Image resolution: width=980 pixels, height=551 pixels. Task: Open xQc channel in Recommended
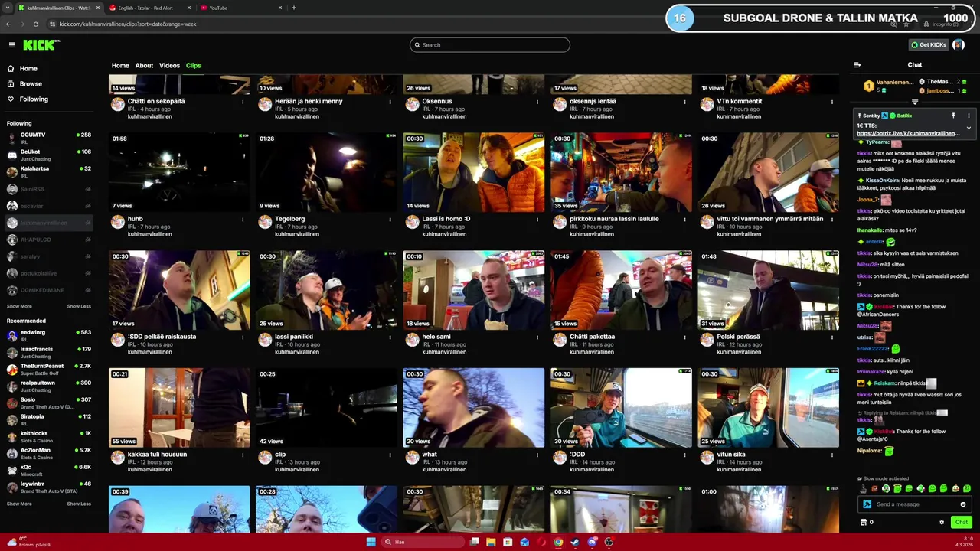pyautogui.click(x=49, y=470)
